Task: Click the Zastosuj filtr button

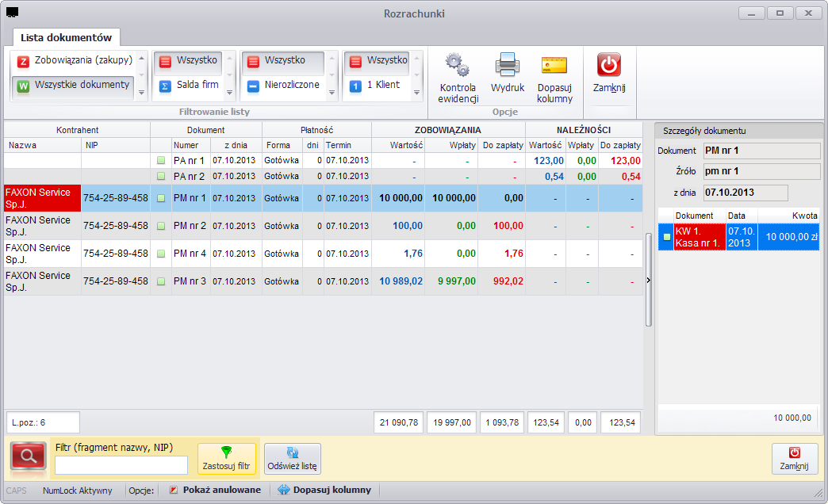Action: pyautogui.click(x=227, y=459)
